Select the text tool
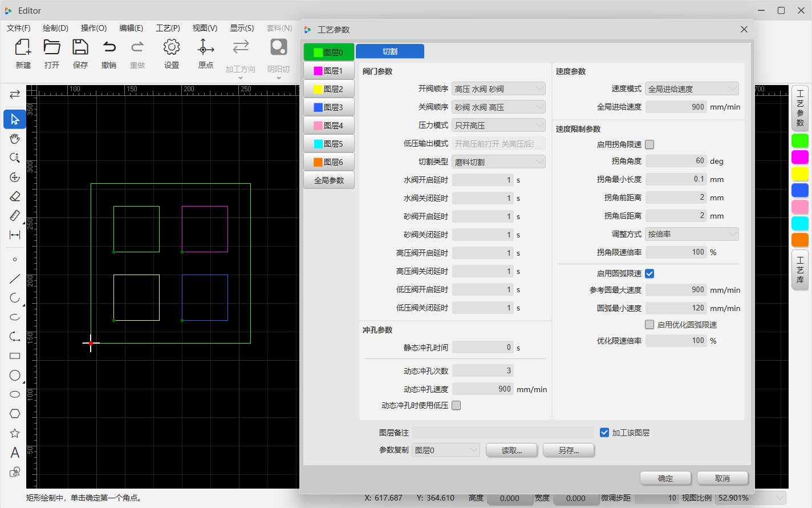Screen dimensions: 812x508 tap(14, 452)
